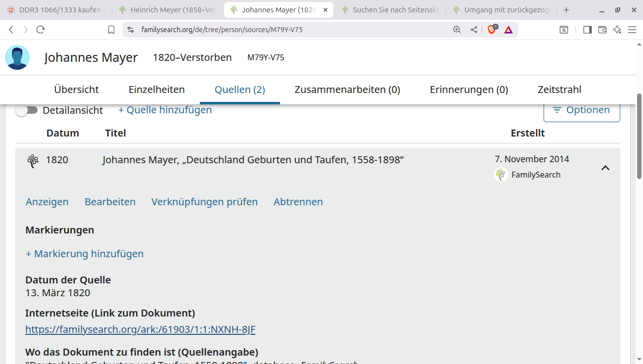Switch to Heinrich Meyer browser tab

[x=168, y=10]
